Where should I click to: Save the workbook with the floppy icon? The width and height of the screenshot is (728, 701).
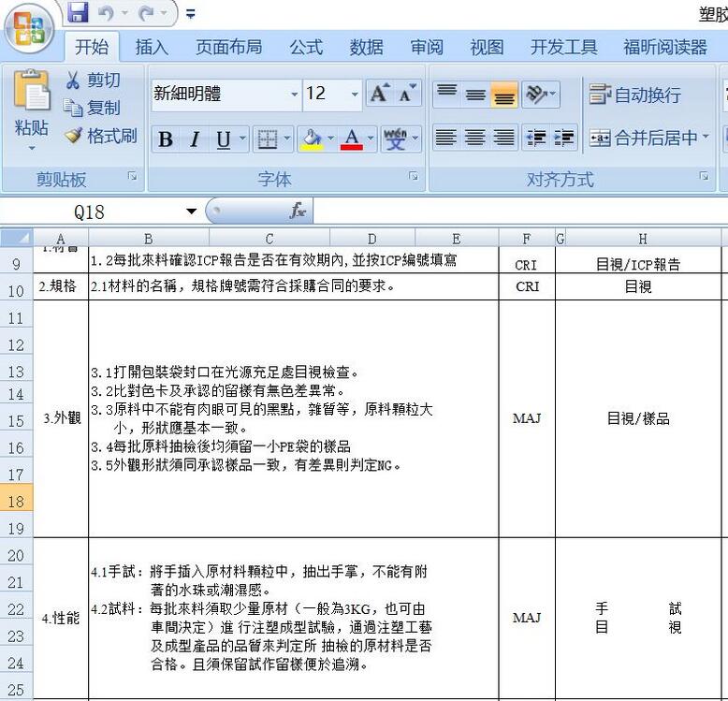coord(78,12)
